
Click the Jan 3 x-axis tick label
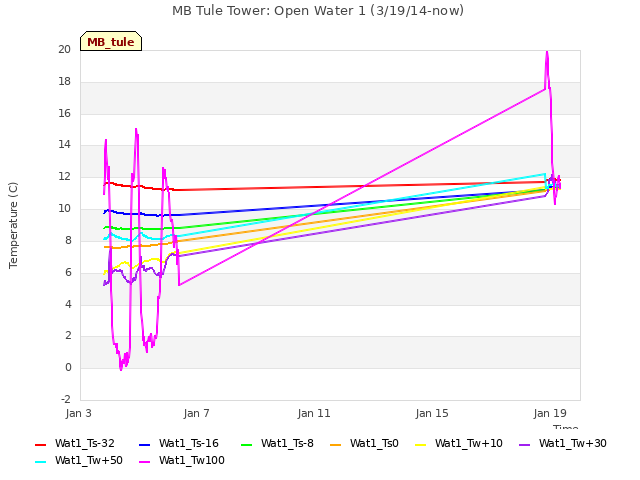[78, 413]
